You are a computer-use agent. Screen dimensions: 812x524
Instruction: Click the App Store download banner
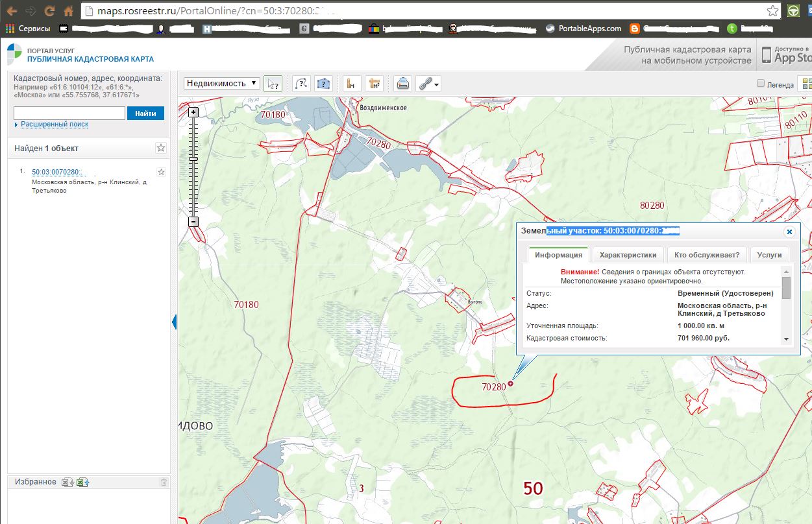(785, 54)
